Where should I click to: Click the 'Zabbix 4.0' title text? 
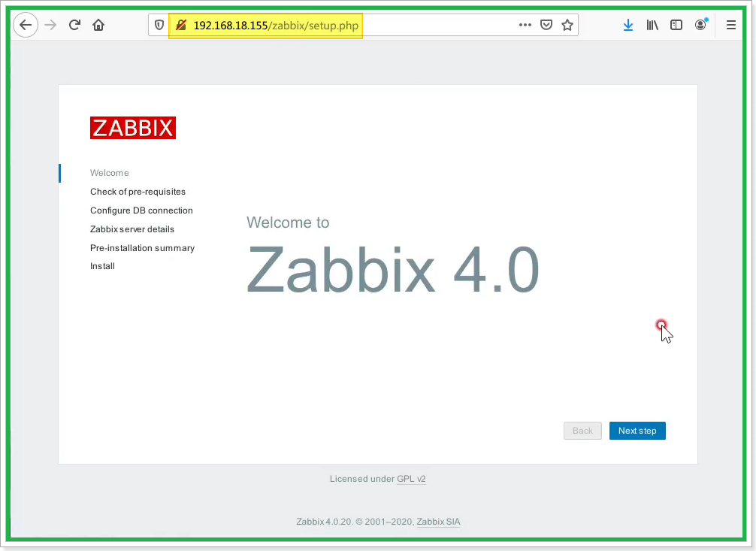point(393,270)
